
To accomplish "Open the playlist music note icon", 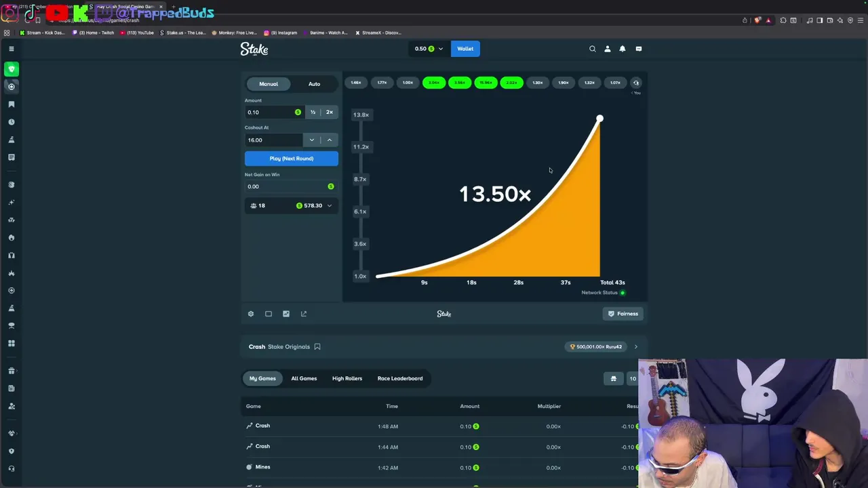I will point(810,20).
